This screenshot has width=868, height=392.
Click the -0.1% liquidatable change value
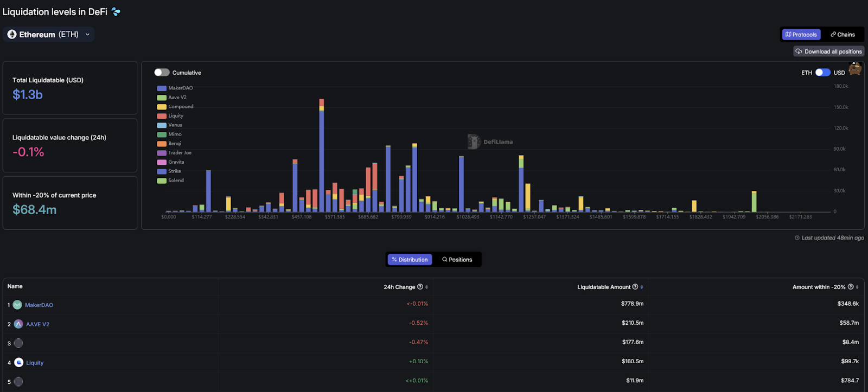pos(28,152)
